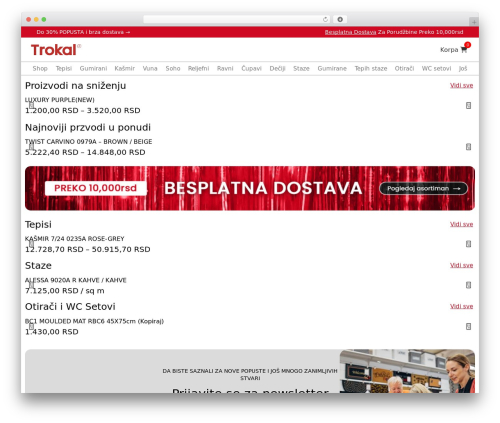Click next arrow in KAŠMIR carousel row
Viewport: 500px width, 423px height.
click(x=468, y=244)
